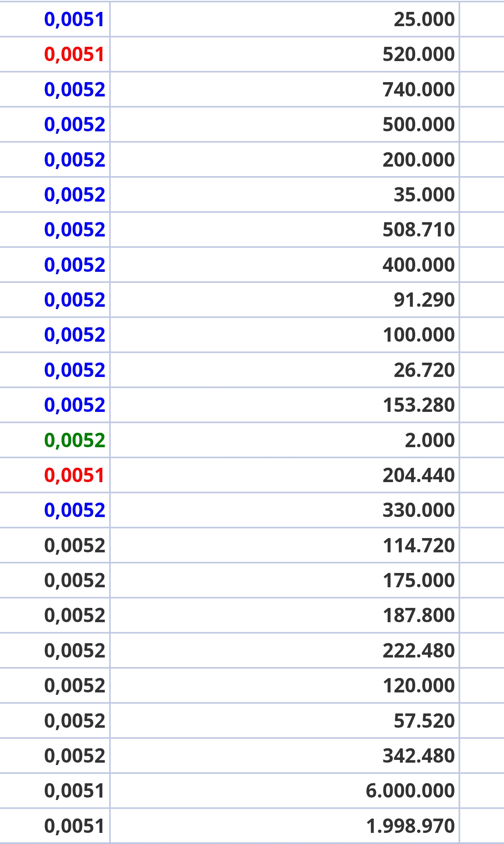504x844 pixels.
Task: Select the 740.000 volume cell
Action: (285, 89)
